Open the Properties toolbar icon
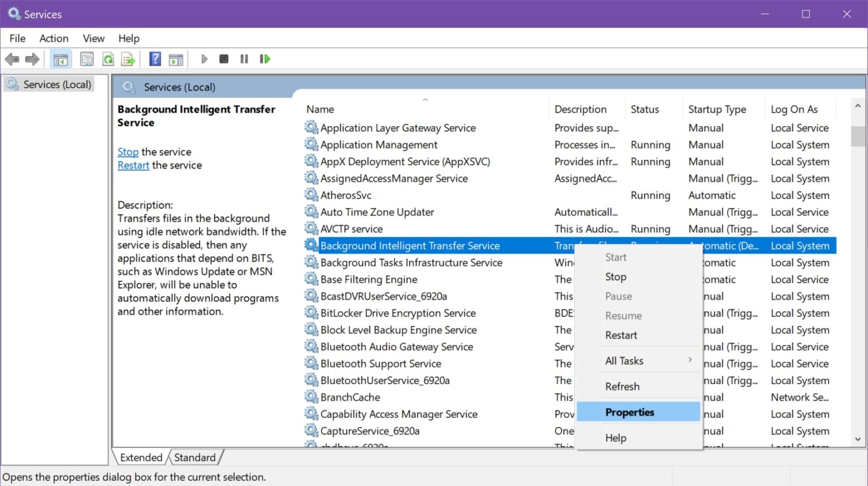 [x=86, y=59]
